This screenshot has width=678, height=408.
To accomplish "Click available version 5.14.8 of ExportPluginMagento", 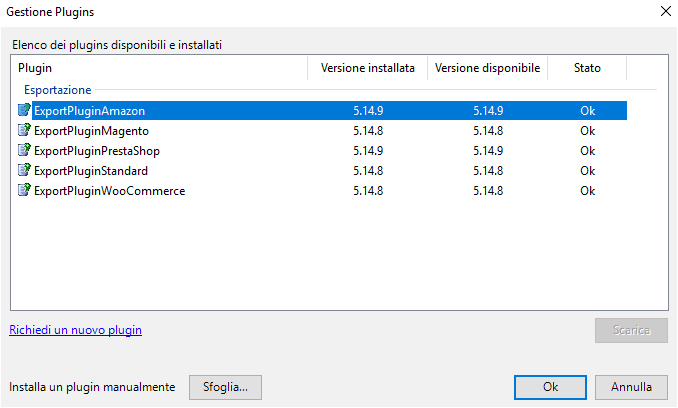I will point(488,131).
